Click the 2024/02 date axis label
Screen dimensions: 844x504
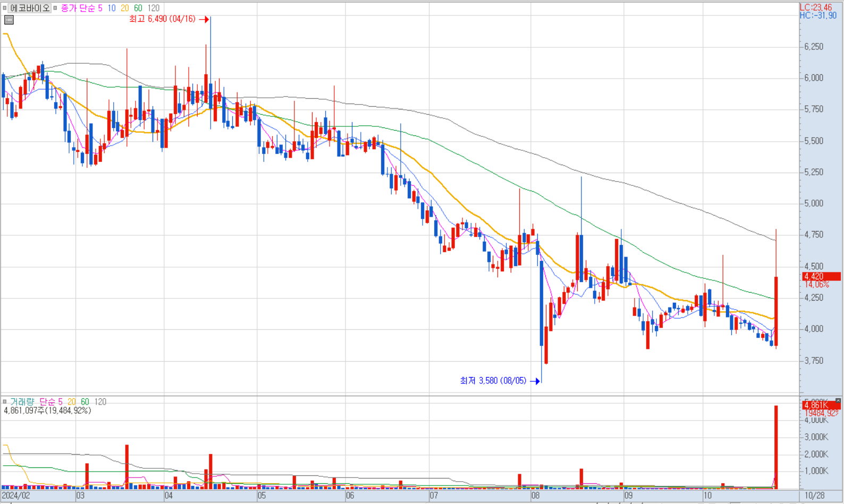(x=16, y=496)
